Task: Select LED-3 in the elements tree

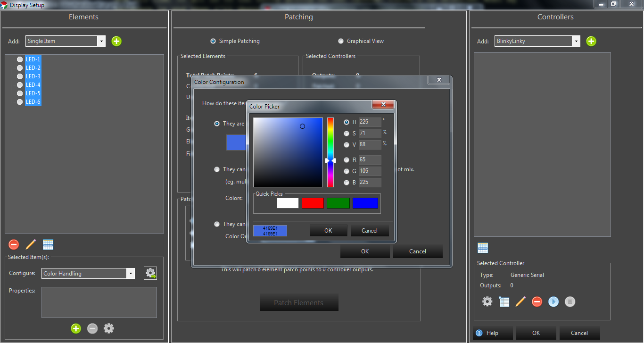Action: [33, 76]
